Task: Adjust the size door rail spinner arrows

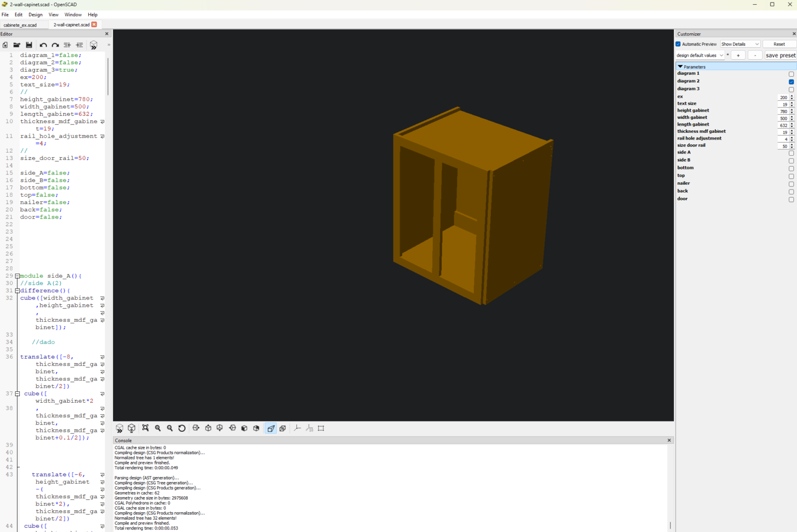Action: coord(792,146)
